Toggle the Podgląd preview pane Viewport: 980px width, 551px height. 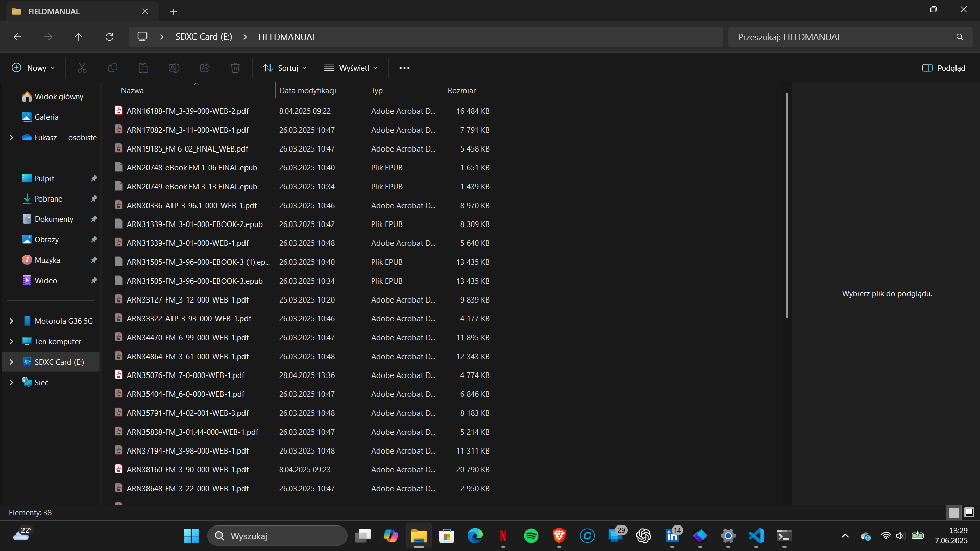[x=944, y=68]
